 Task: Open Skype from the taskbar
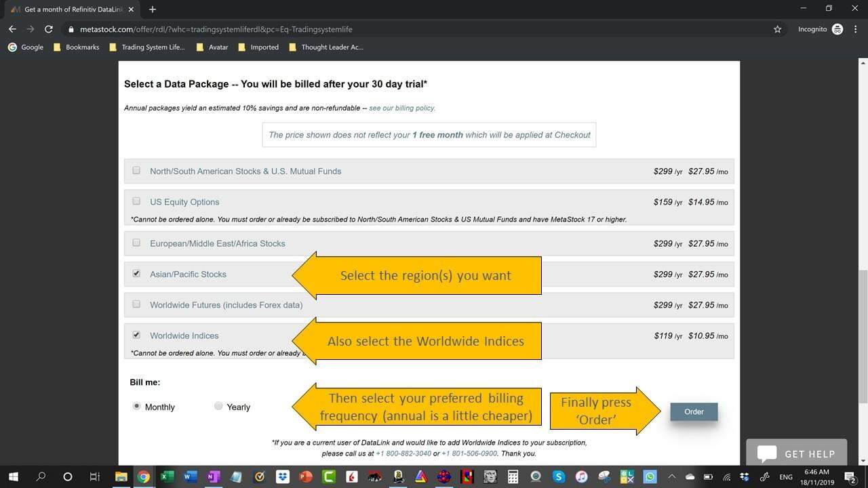click(x=559, y=476)
